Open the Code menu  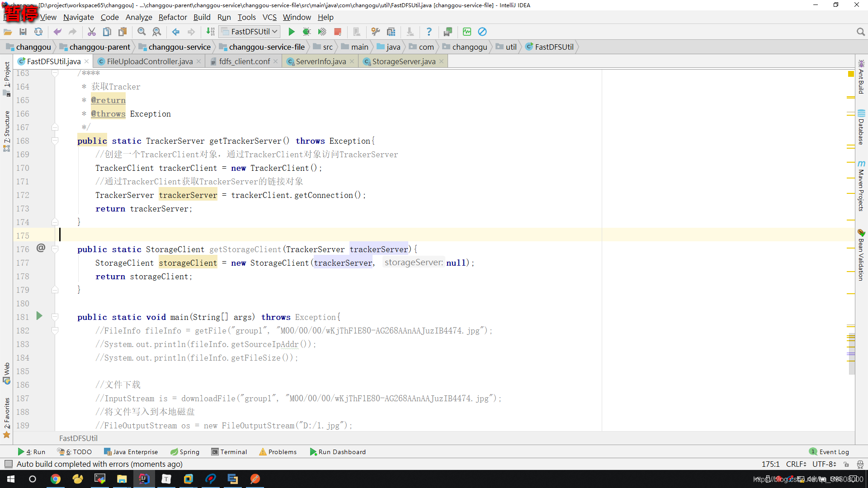point(110,17)
